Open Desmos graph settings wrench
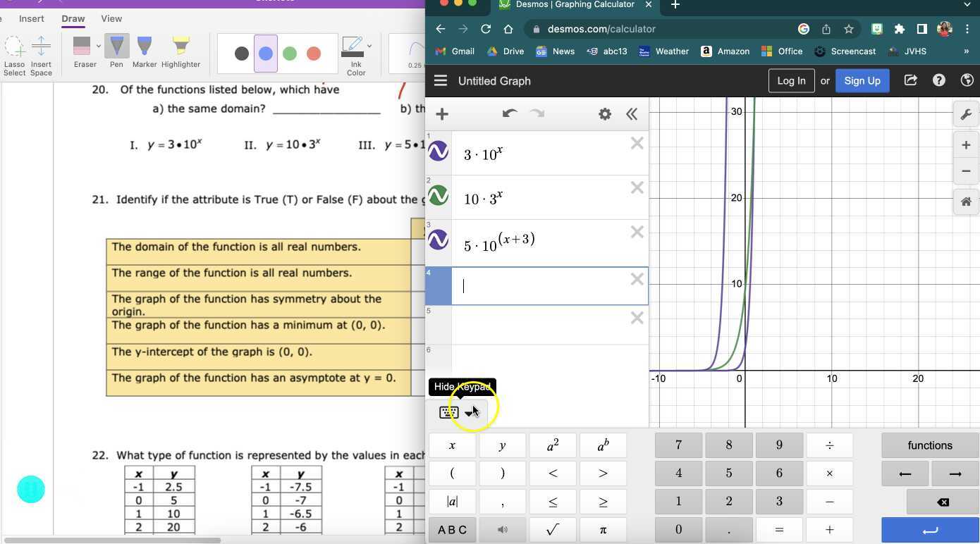This screenshot has width=980, height=544. point(966,115)
